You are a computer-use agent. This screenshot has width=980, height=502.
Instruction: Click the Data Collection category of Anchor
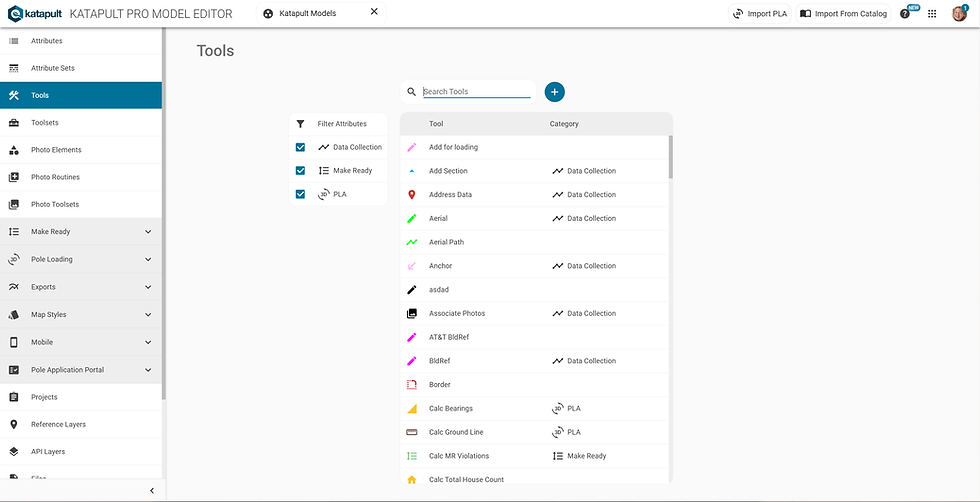(x=584, y=266)
